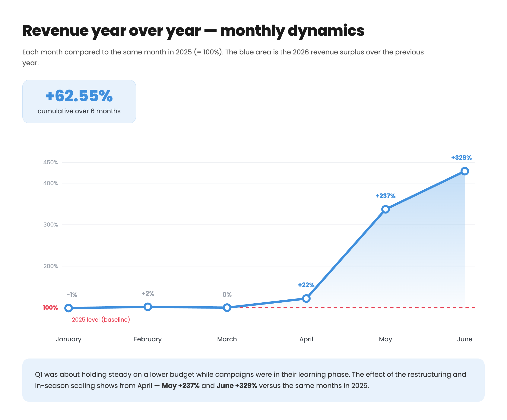Click the January data point on the line
The height and width of the screenshot is (420, 507).
pos(69,308)
